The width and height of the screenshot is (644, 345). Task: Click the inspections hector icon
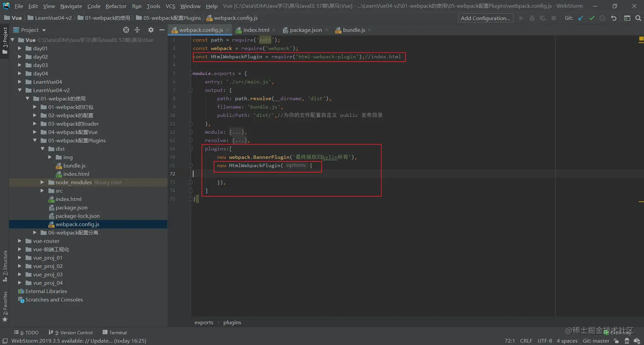626,341
